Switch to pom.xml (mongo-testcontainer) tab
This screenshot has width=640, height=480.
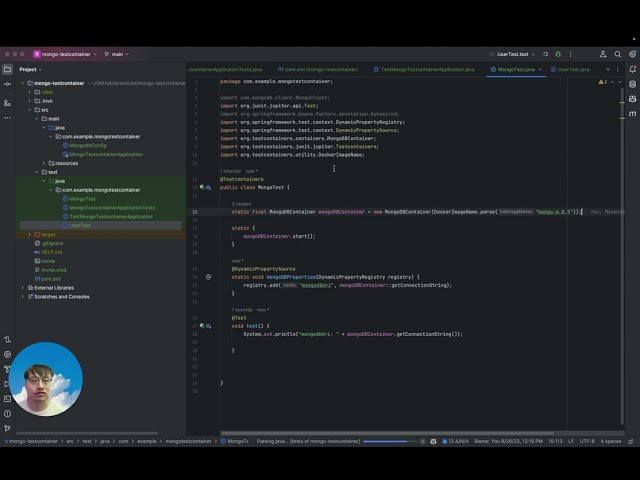point(318,69)
